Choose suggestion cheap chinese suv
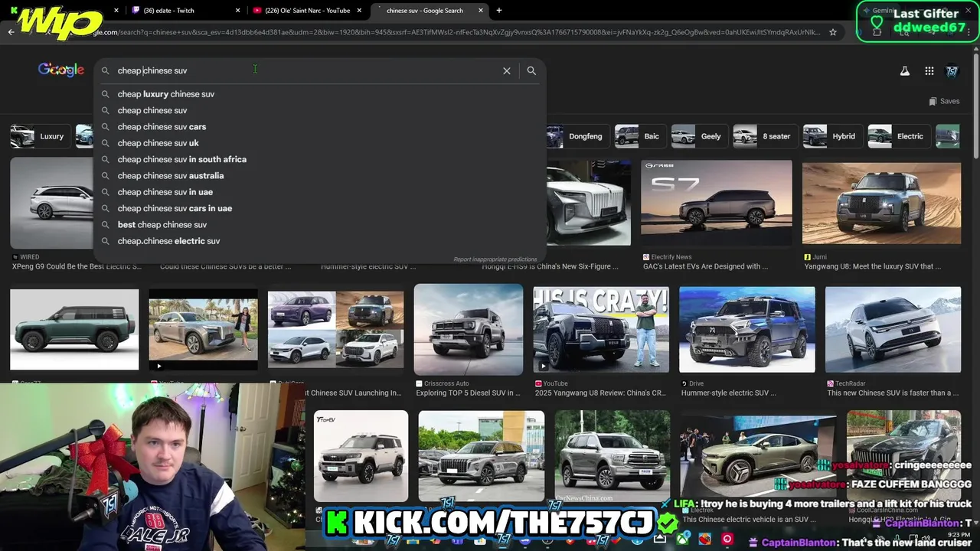The width and height of the screenshot is (980, 551). [x=320, y=110]
